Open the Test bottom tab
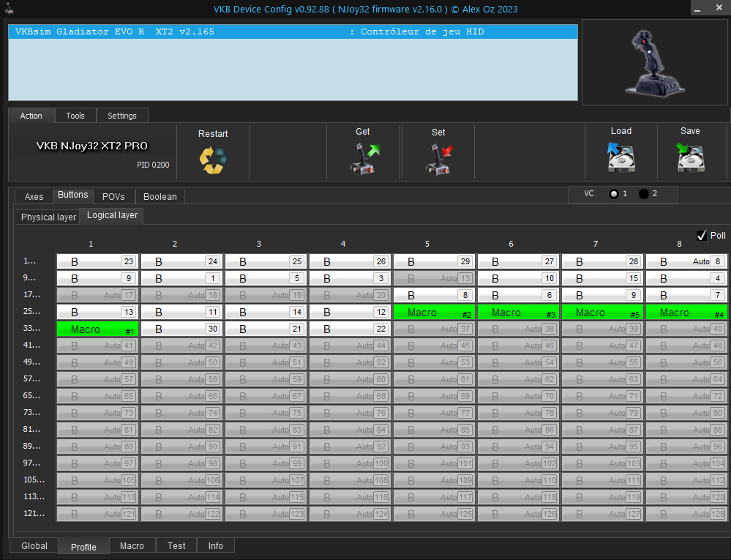Screen dimensions: 731x560 click(176, 546)
